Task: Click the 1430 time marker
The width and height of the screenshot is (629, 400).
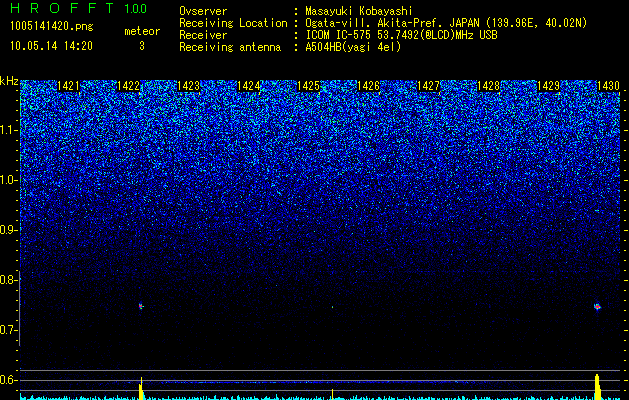Action: (609, 86)
